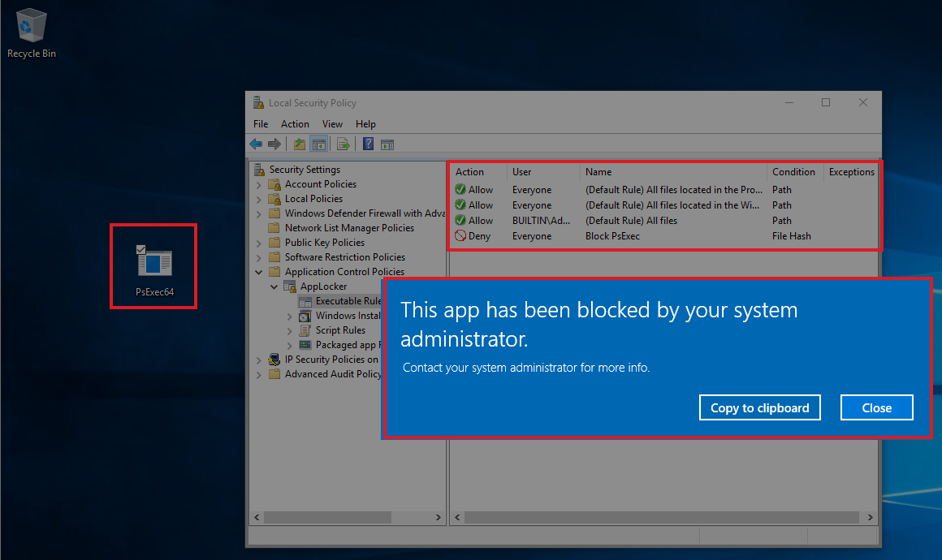Image resolution: width=942 pixels, height=560 pixels.
Task: Maximize the Local Security Policy window
Action: click(826, 102)
